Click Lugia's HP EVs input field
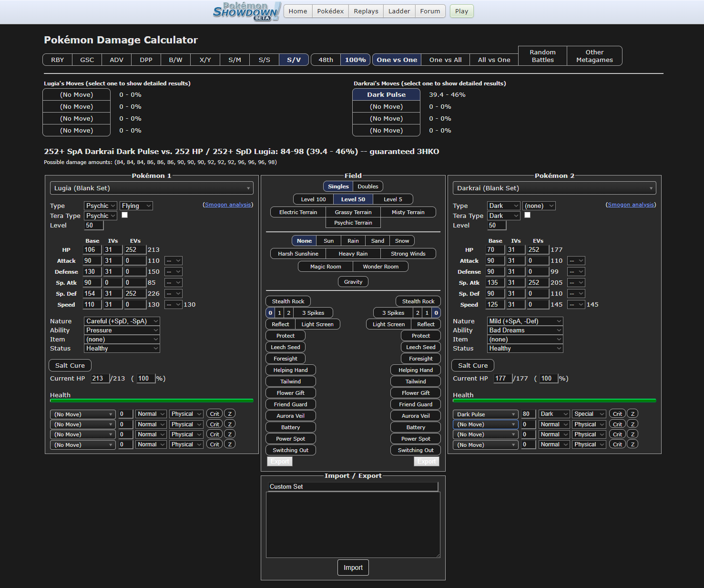This screenshot has height=588, width=704. pos(134,250)
